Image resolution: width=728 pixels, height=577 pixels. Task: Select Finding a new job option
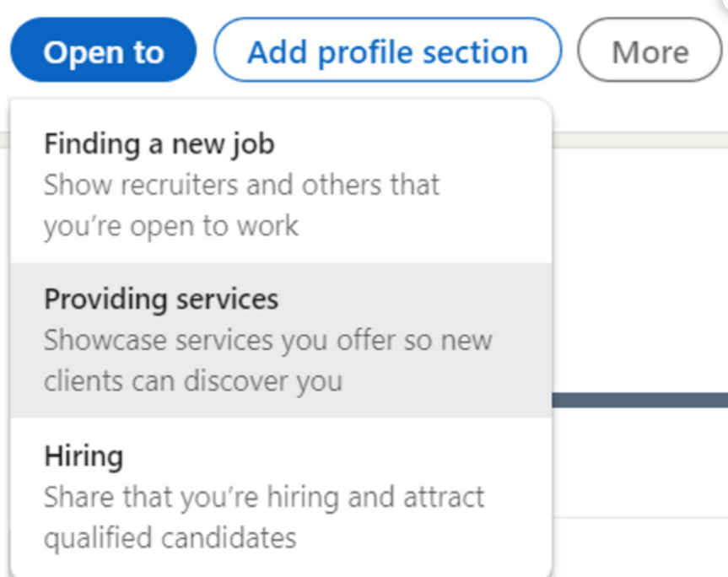point(281,184)
